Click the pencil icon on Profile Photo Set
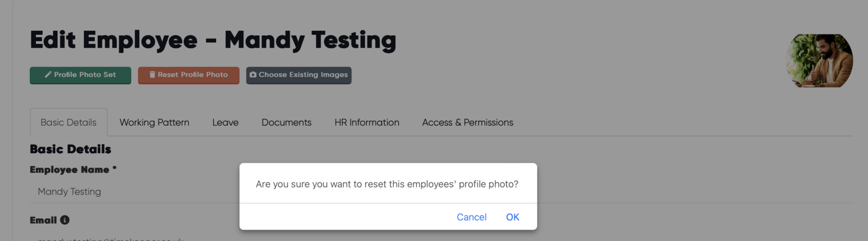Image resolution: width=868 pixels, height=241 pixels. point(48,75)
